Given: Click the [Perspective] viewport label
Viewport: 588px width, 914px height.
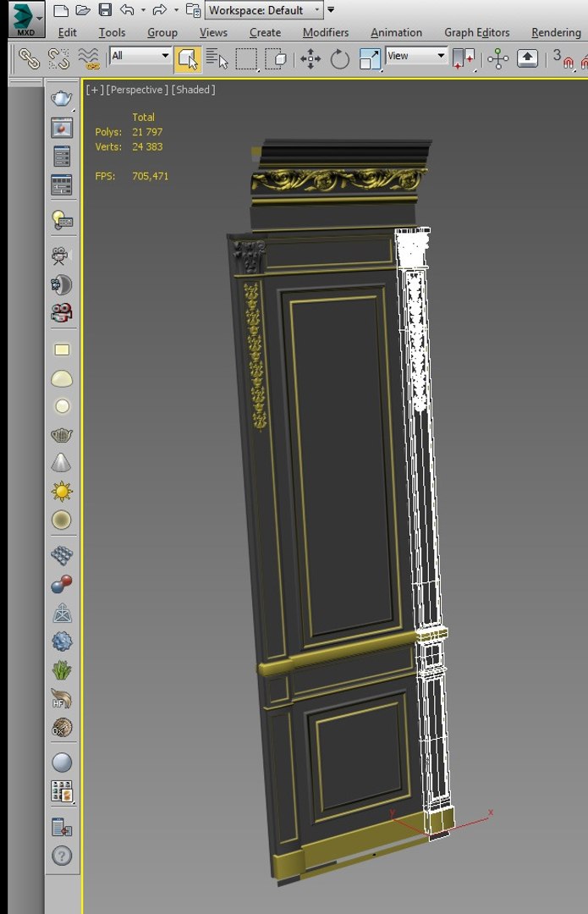Looking at the screenshot, I should pos(137,90).
